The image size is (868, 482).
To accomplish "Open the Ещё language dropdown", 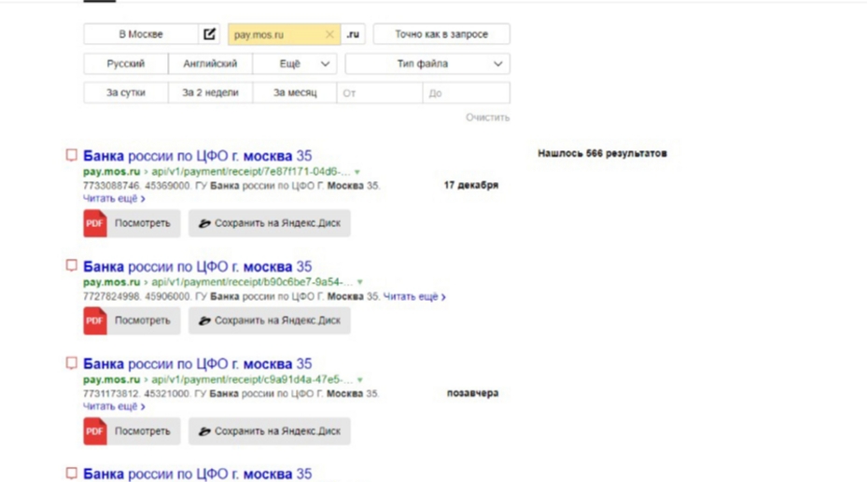I will 295,64.
